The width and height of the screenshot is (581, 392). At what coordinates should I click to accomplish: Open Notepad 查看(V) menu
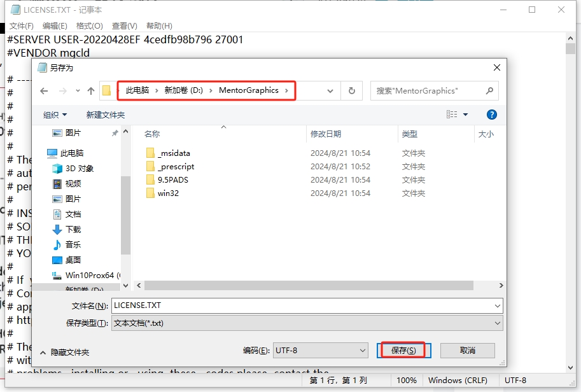pos(125,26)
